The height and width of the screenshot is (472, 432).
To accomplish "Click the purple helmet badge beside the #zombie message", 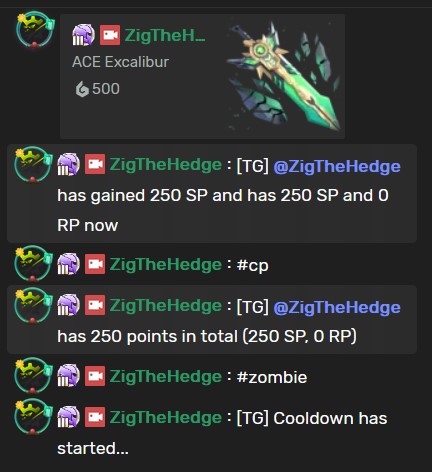I will [x=68, y=376].
